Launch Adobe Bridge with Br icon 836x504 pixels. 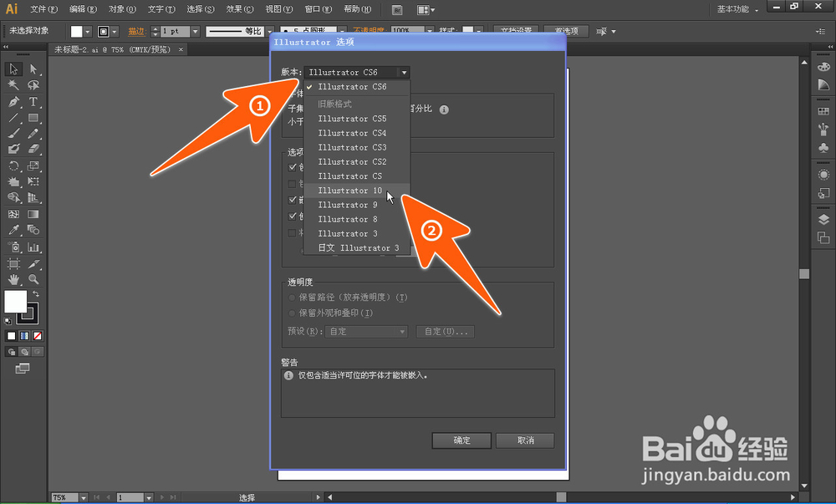[396, 9]
